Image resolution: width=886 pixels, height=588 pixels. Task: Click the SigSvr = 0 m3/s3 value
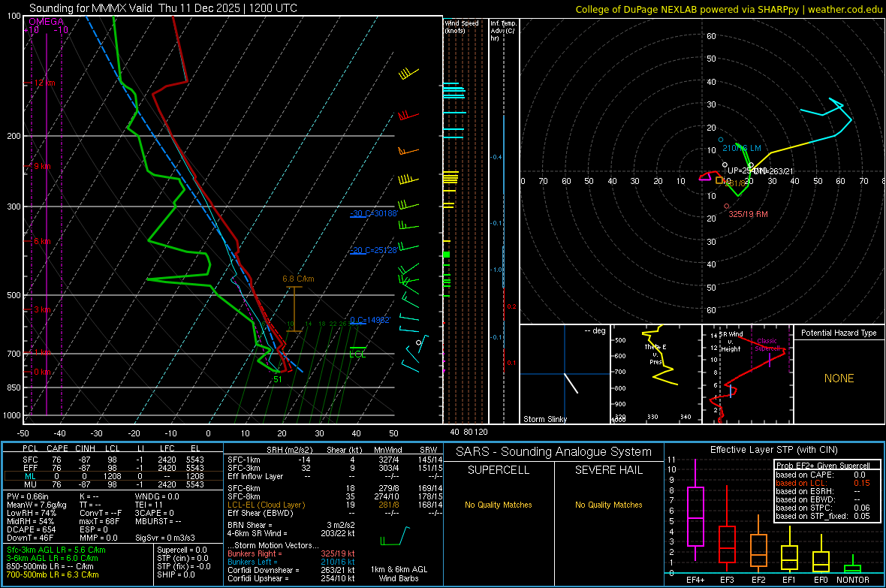point(165,538)
